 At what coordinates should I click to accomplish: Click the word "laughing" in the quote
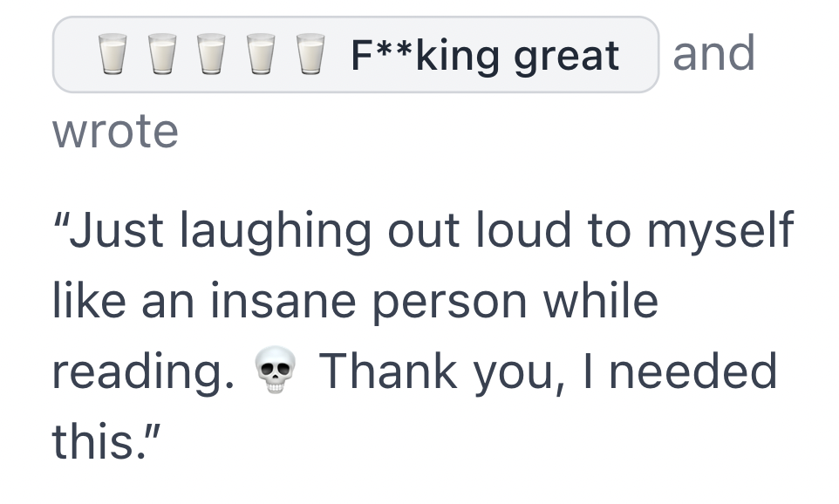pyautogui.click(x=275, y=232)
